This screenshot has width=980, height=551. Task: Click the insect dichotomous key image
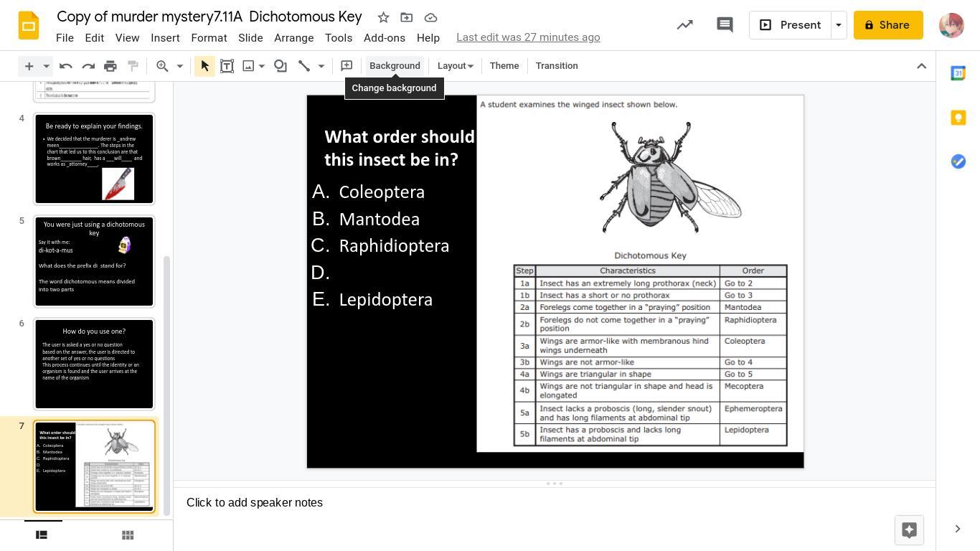point(640,273)
